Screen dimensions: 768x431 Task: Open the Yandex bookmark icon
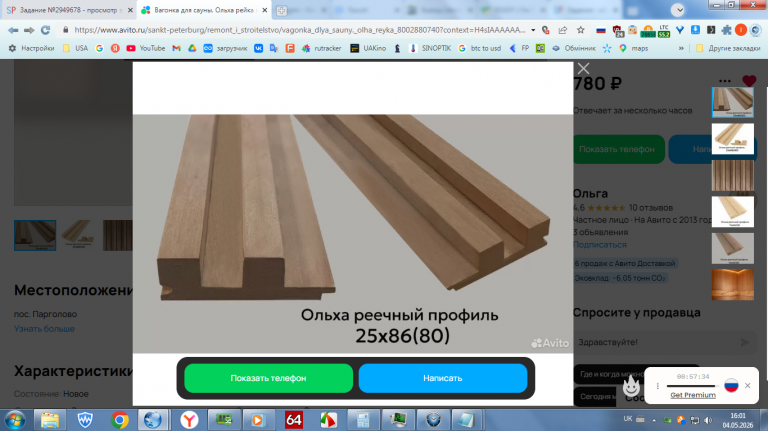click(115, 48)
